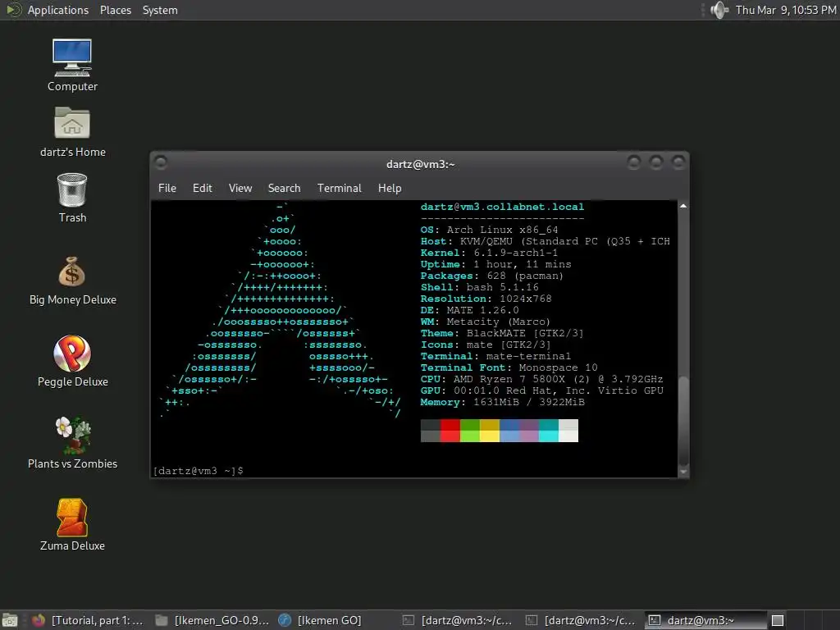Click the red color block in neofetch palette
Screen dimensions: 840x630
click(450, 431)
